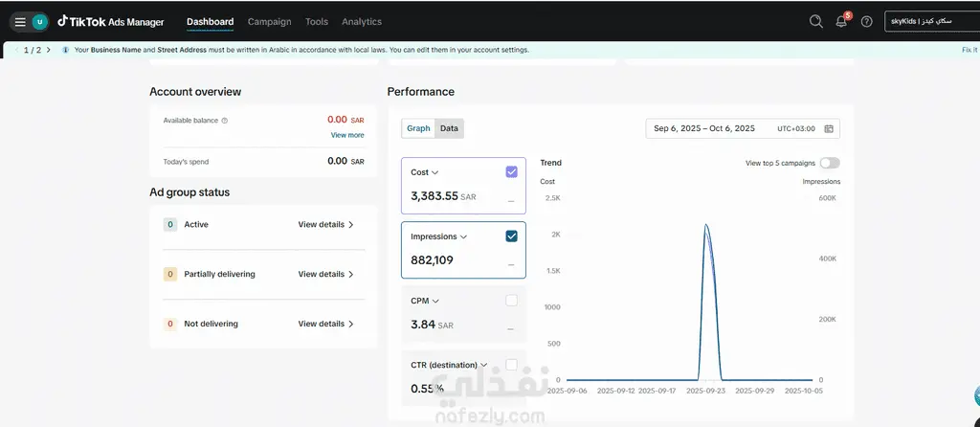
Task: Check the CPM metric checkbox
Action: pos(511,301)
